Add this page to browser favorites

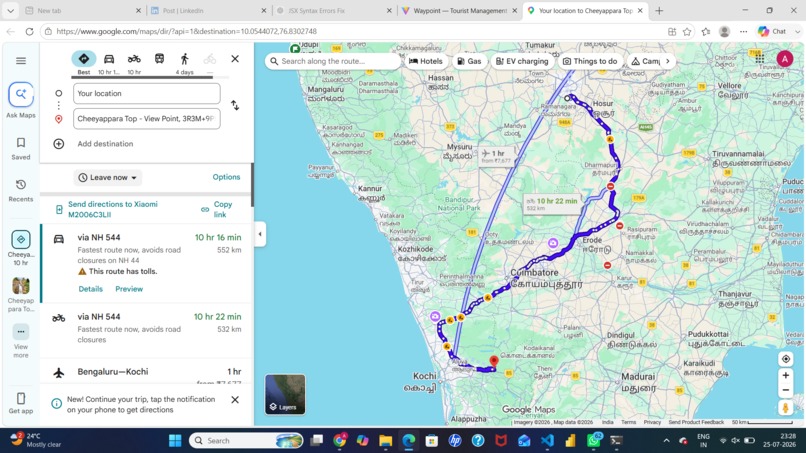(687, 31)
